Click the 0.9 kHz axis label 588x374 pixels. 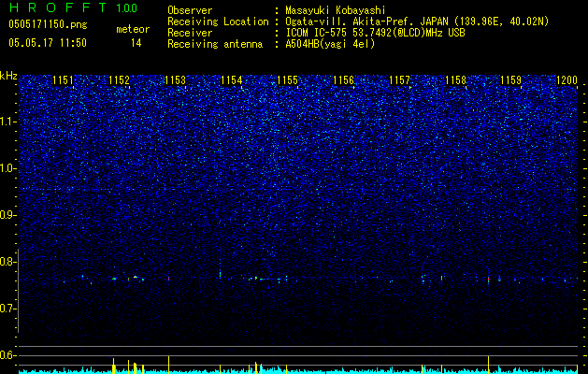tap(8, 215)
